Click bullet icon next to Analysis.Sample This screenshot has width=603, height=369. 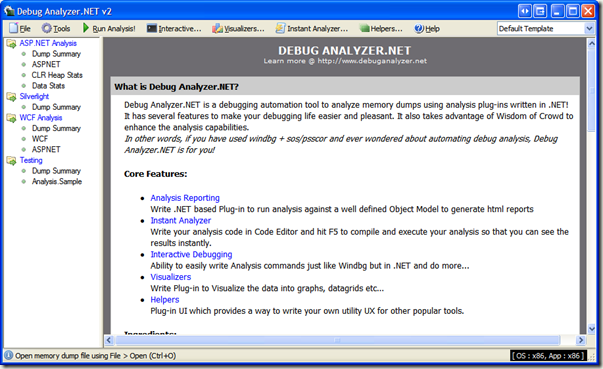24,181
